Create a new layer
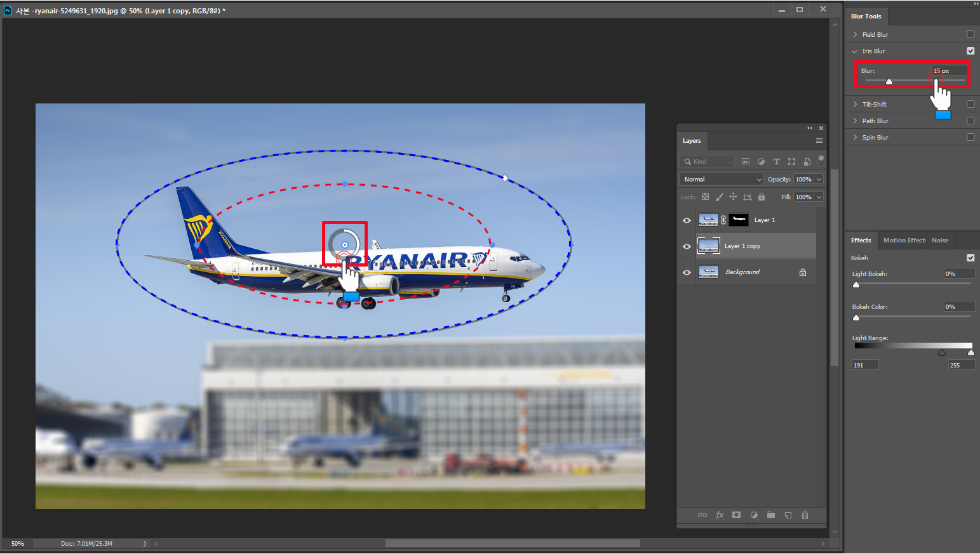The height and width of the screenshot is (554, 980). (x=788, y=515)
